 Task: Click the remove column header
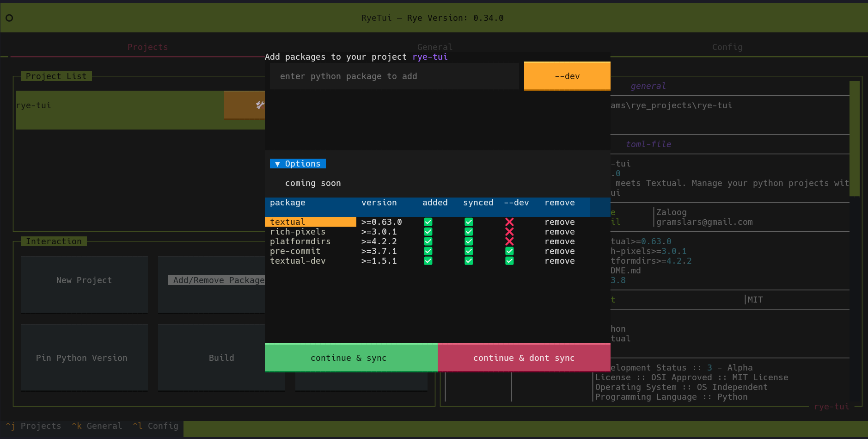[560, 203]
